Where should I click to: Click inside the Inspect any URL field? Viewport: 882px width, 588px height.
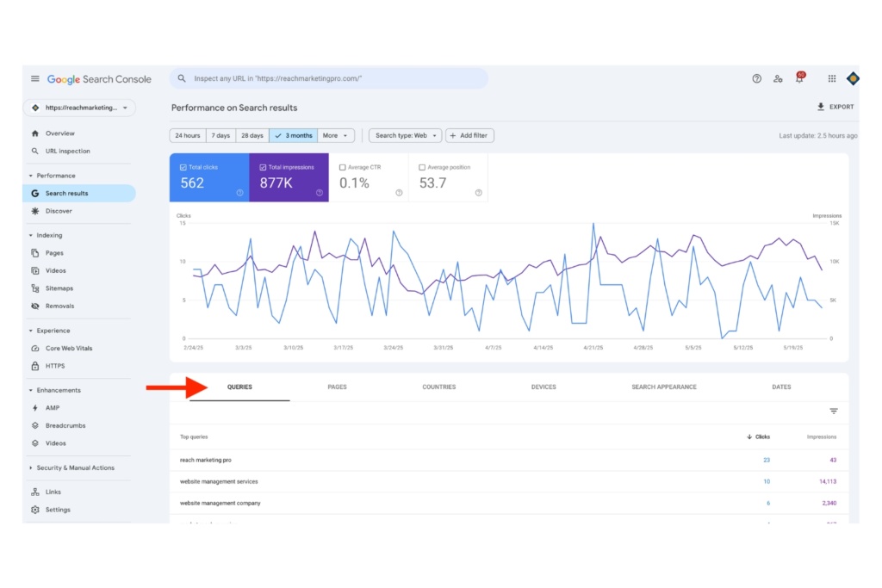click(x=329, y=78)
